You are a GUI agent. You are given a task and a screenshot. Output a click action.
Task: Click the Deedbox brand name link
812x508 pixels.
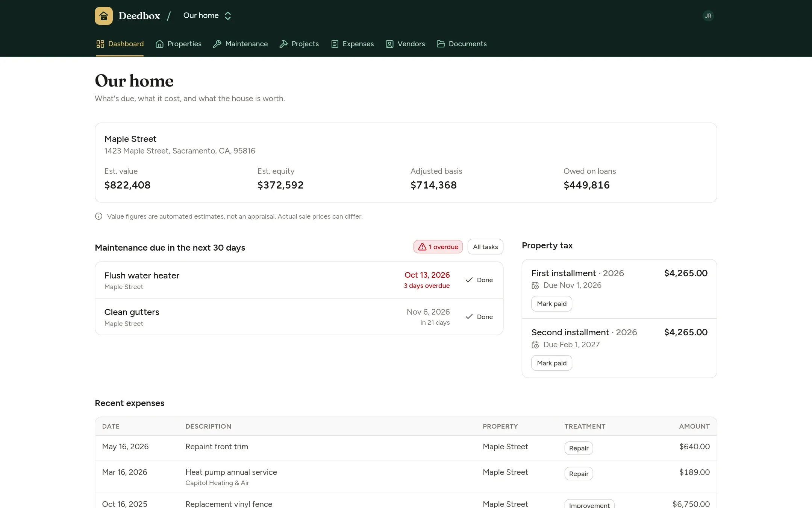(139, 16)
